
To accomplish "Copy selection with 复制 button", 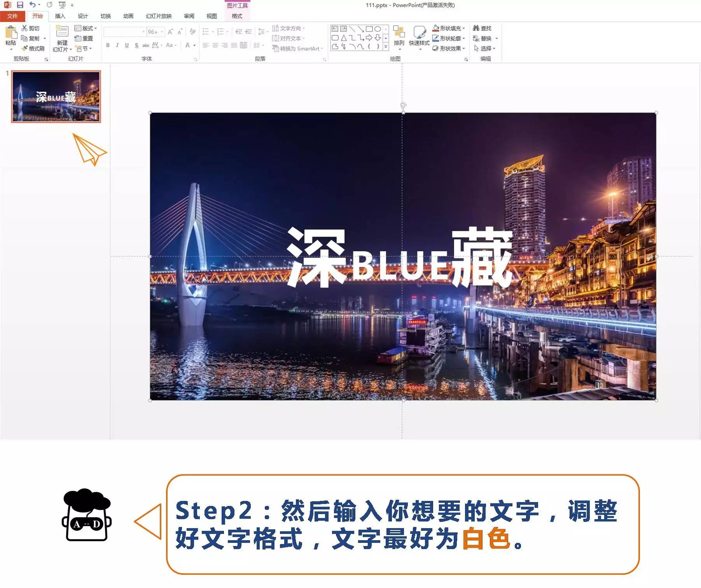I will (30, 38).
